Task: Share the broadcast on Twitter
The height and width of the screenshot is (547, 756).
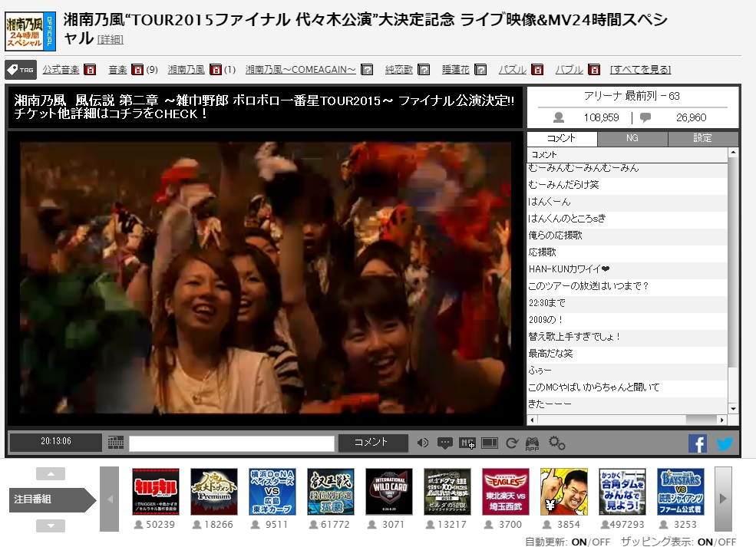Action: coord(724,443)
